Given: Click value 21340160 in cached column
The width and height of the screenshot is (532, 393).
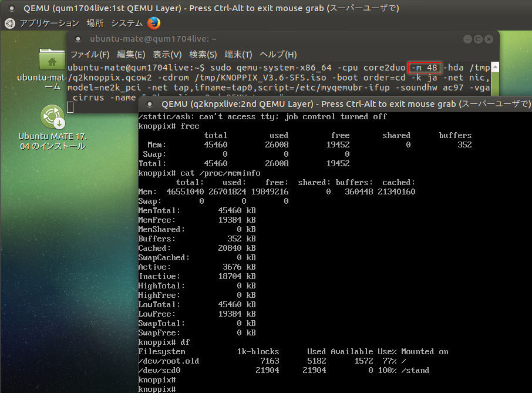Looking at the screenshot, I should (396, 192).
